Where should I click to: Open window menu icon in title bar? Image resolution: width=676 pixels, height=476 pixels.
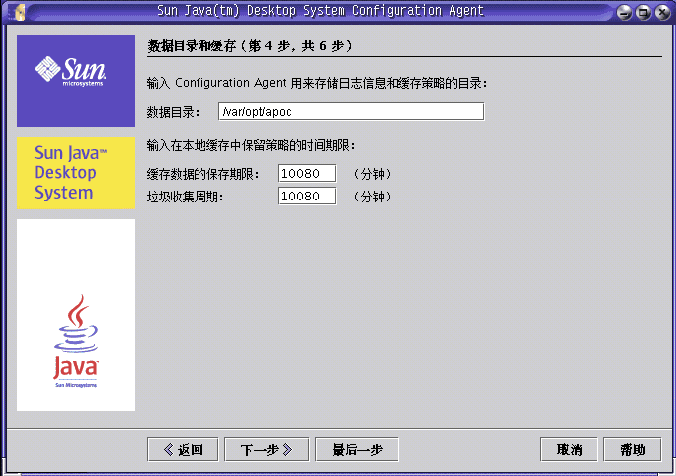(19, 12)
